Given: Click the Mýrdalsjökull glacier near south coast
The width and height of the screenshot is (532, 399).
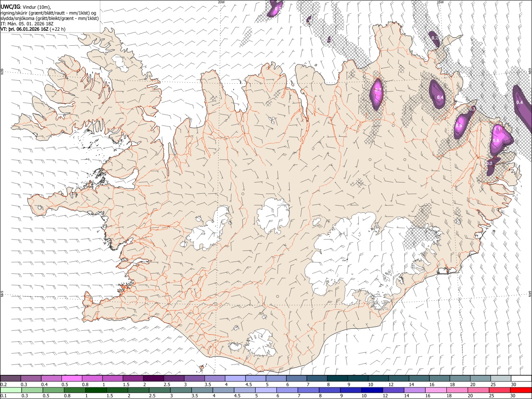Looking at the screenshot, I should click(x=261, y=343).
